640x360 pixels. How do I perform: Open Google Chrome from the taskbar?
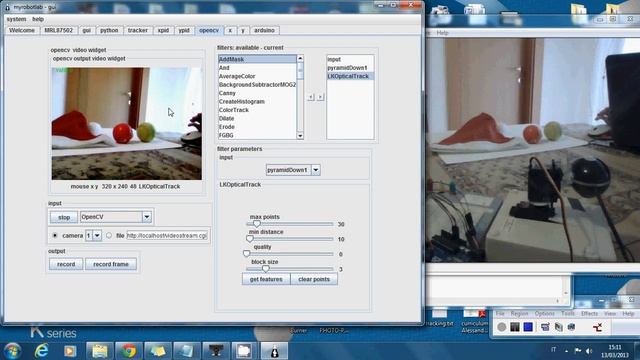[x=129, y=351]
